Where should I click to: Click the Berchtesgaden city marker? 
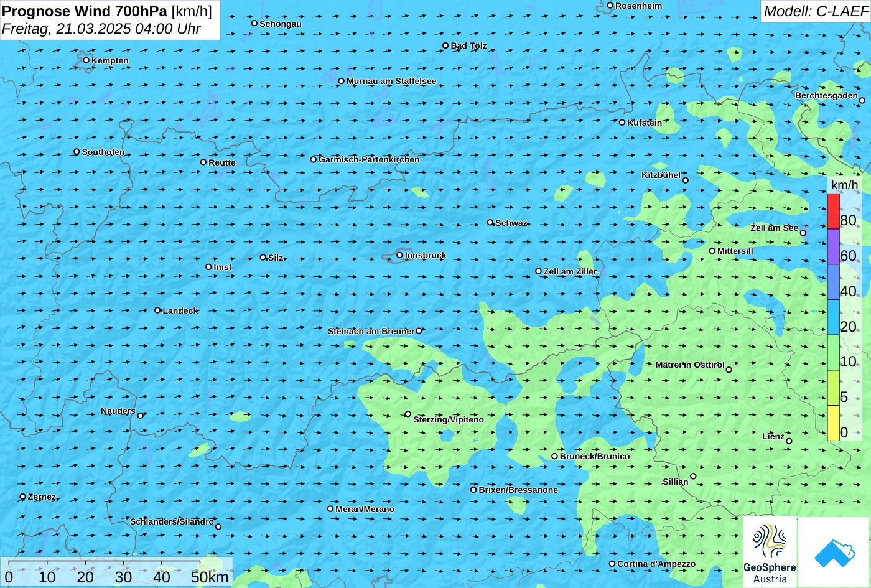[x=862, y=100]
